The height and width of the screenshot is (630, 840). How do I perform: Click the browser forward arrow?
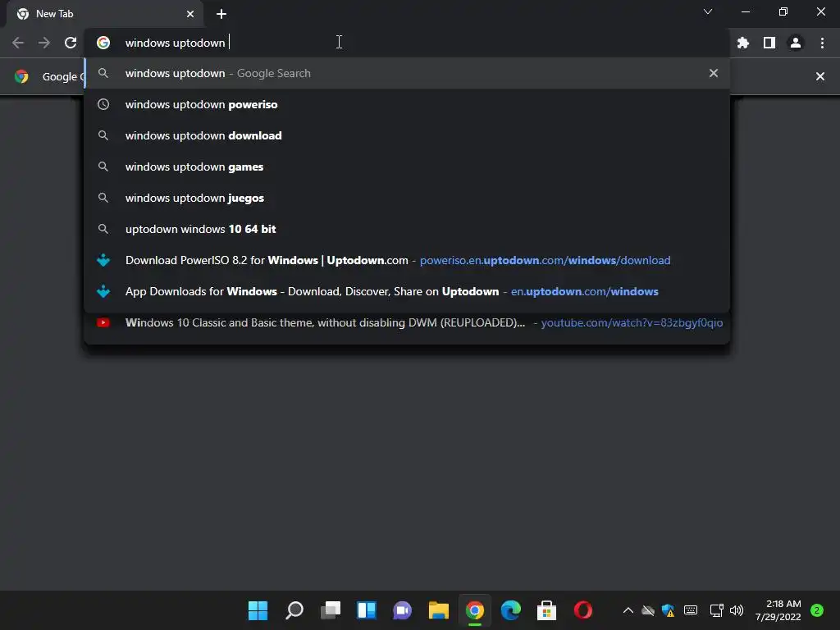[x=44, y=43]
